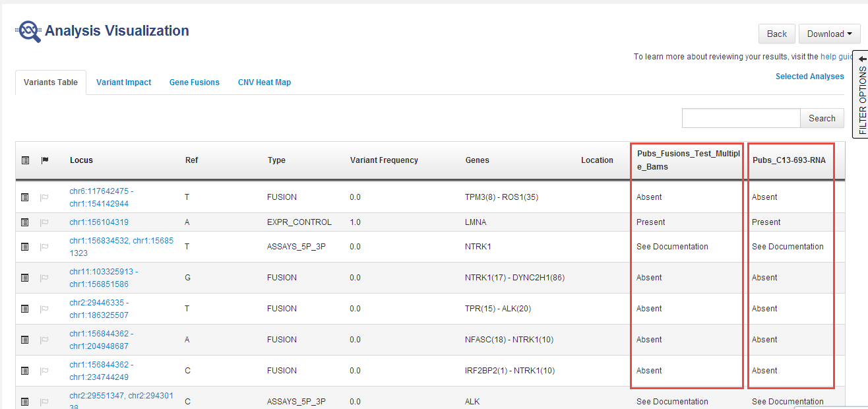Switch to the Gene Fusions tab
Screen dimensions: 868x409
(194, 82)
